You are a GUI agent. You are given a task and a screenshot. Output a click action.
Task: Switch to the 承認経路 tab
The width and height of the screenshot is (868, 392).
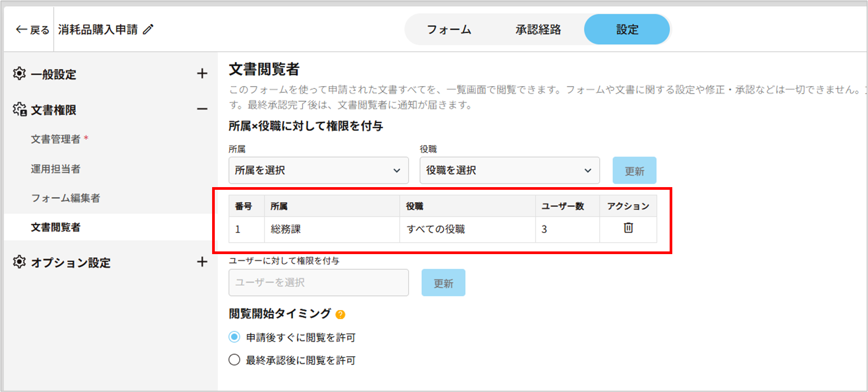[x=538, y=30]
